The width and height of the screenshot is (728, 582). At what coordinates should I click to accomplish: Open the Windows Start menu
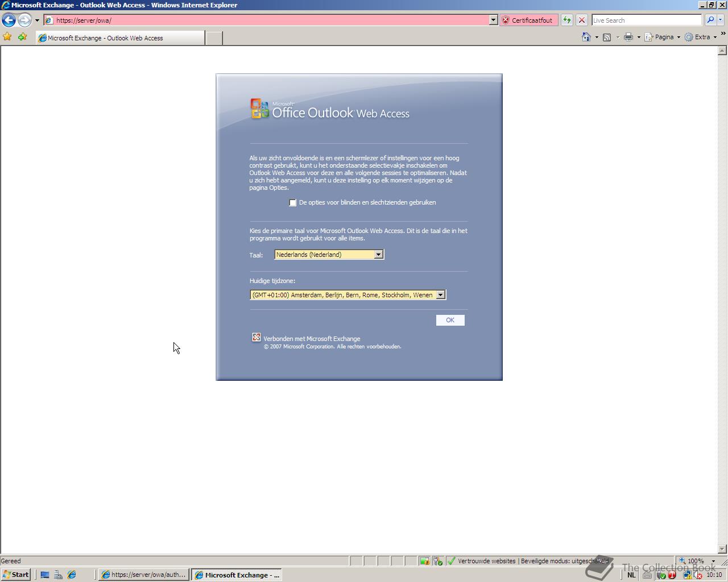[16, 575]
